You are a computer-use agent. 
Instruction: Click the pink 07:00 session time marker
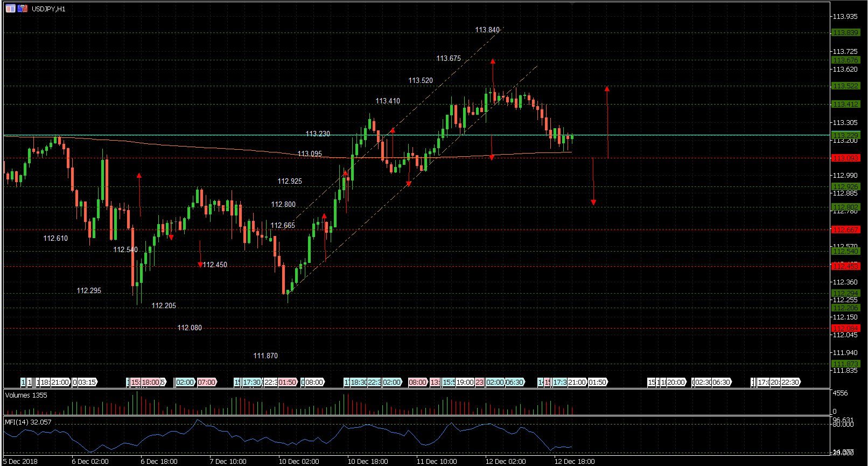[x=206, y=382]
